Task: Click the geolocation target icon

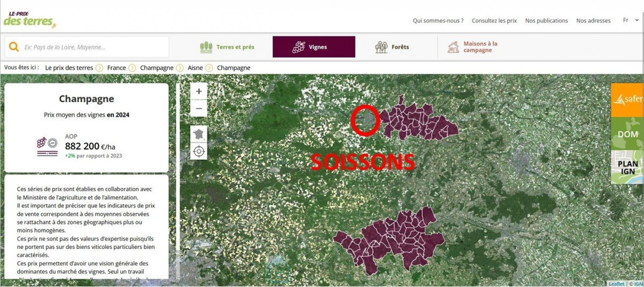Action: coord(199,151)
